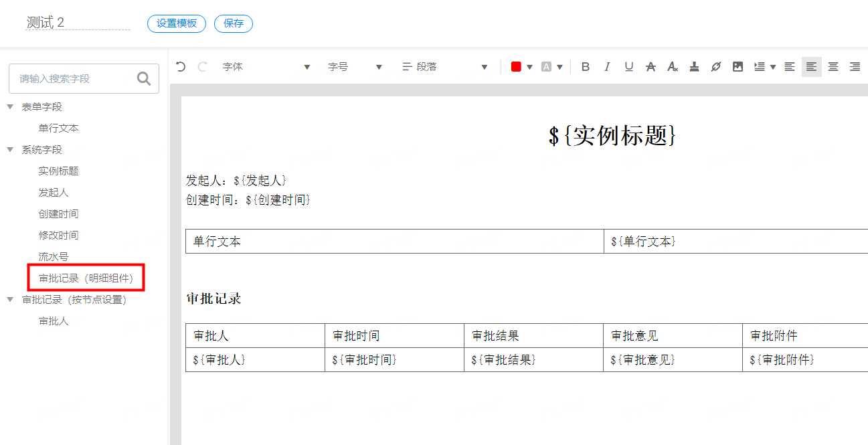Viewport: 868px width, 445px height.
Task: Click the 保存 button
Action: point(234,23)
